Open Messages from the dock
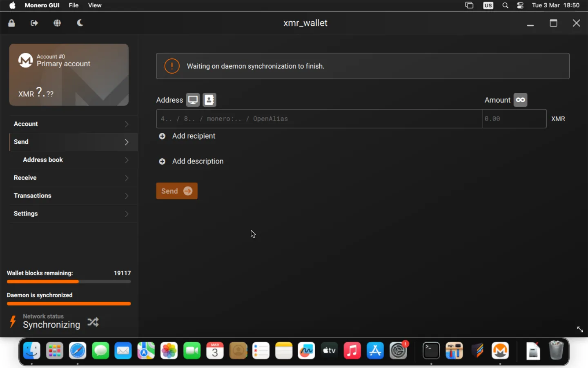The height and width of the screenshot is (368, 588). (100, 351)
